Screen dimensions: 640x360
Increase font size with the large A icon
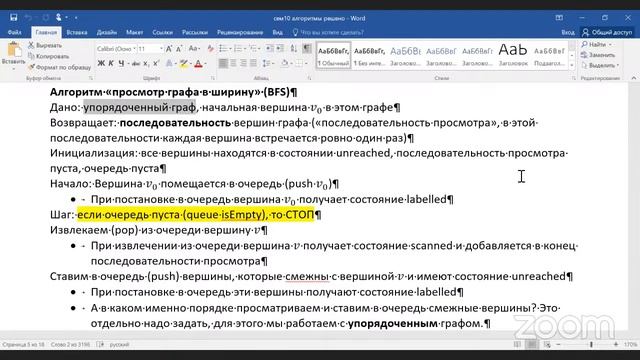(169, 49)
